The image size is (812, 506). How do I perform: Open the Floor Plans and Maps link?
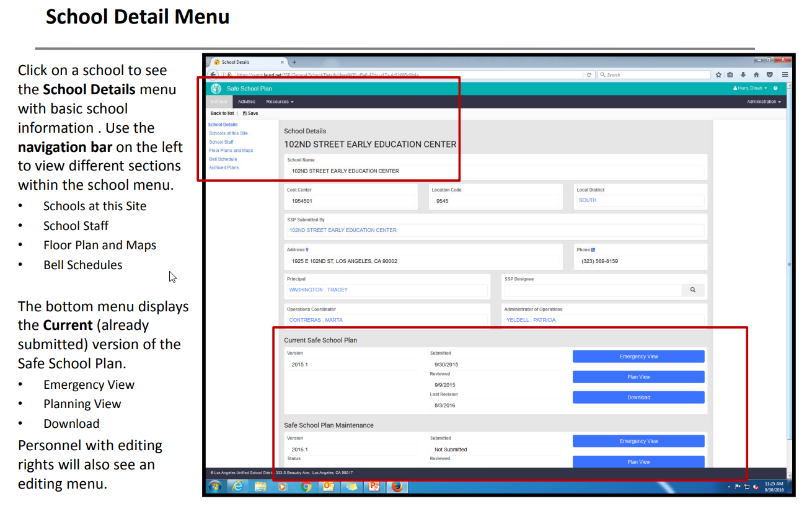click(x=231, y=151)
